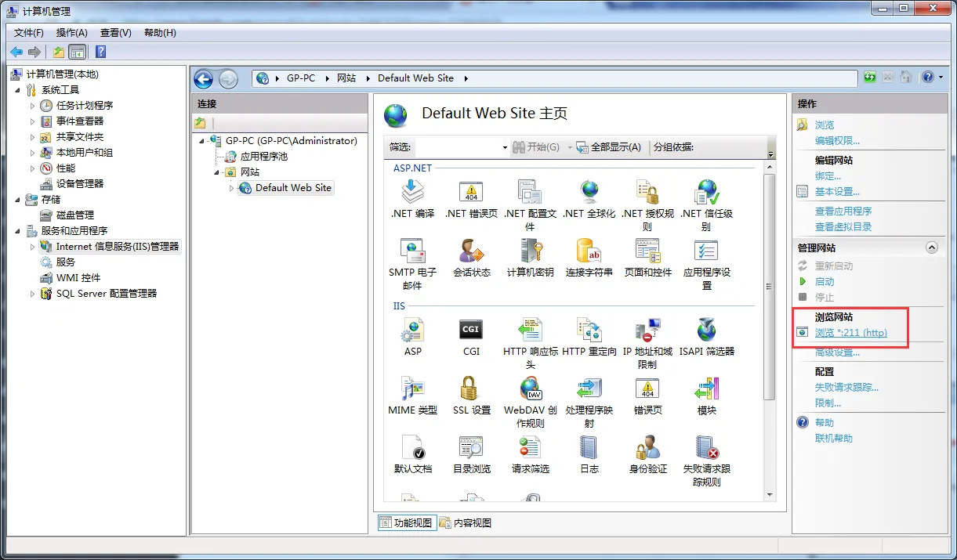Open the .NET 配置文件 icon
The image size is (957, 560).
tap(530, 192)
